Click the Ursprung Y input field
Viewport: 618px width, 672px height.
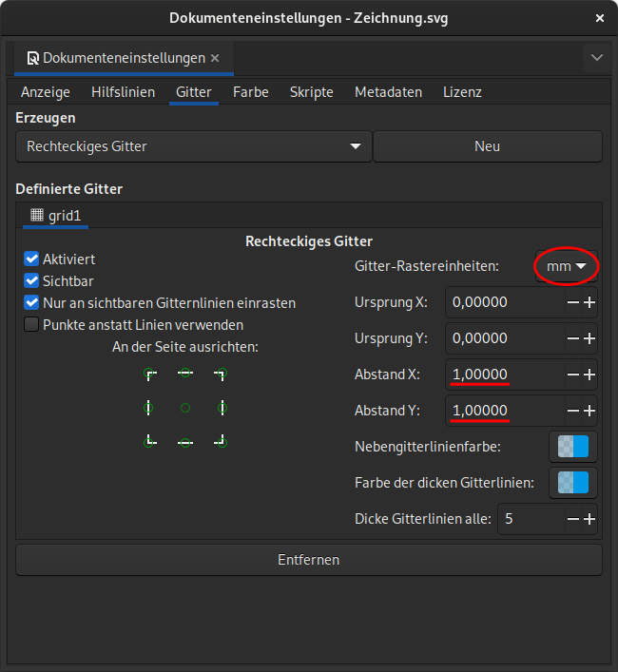pos(502,338)
